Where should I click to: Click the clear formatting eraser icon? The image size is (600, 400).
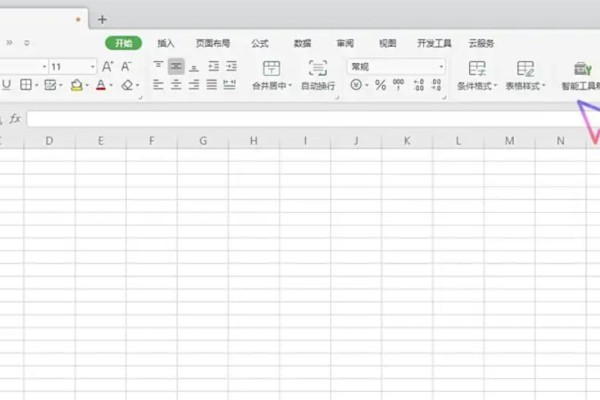(x=127, y=85)
